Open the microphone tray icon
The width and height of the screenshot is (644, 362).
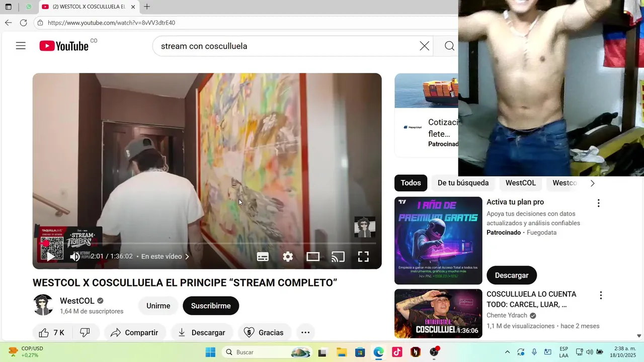[534, 352]
